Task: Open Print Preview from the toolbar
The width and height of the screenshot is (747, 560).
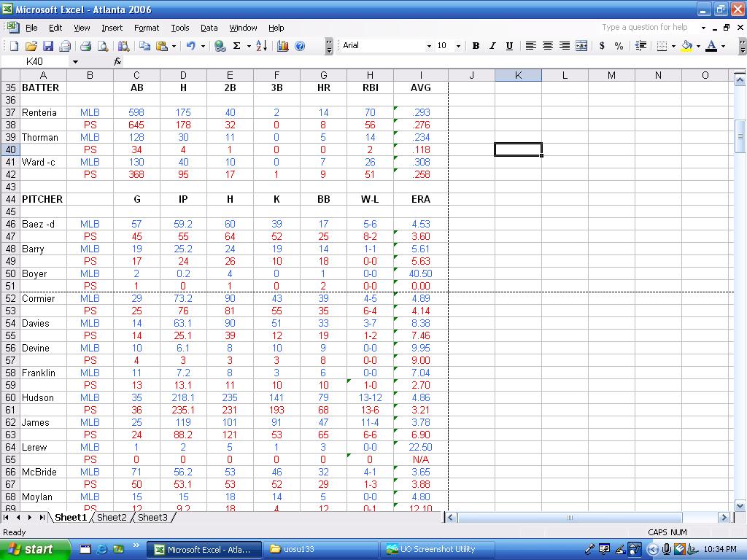Action: click(x=102, y=46)
